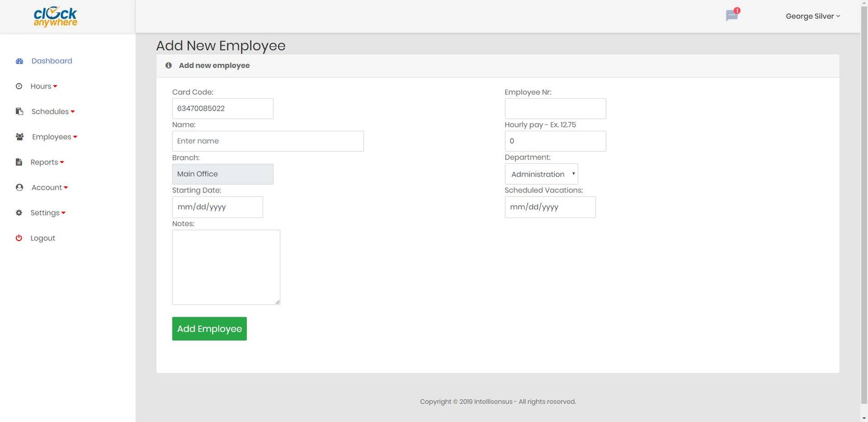
Task: Open the Reports menu item
Action: (47, 162)
